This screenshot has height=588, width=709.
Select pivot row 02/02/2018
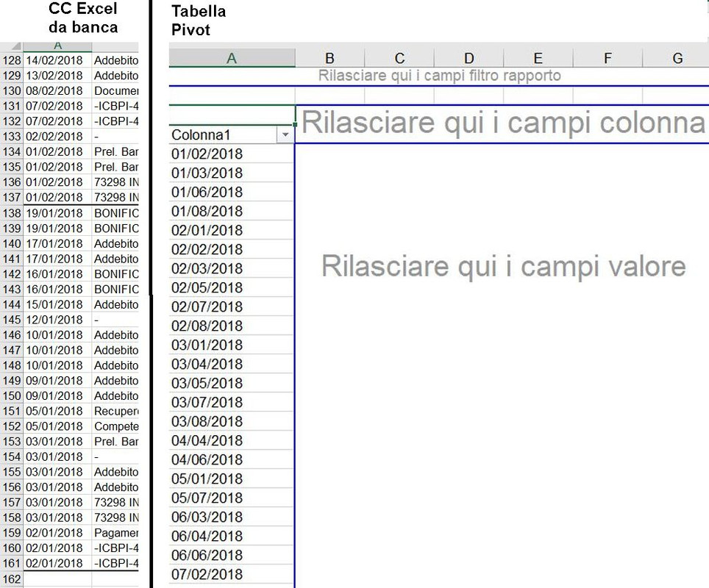232,249
